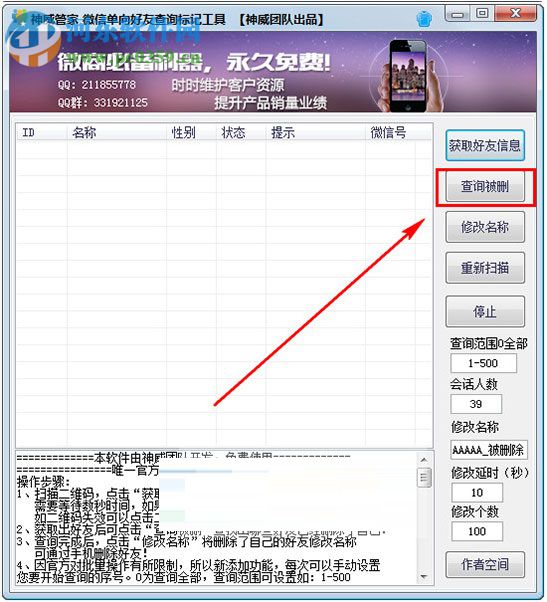Sort by the 名称 column header
The width and height of the screenshot is (547, 602).
[x=117, y=132]
